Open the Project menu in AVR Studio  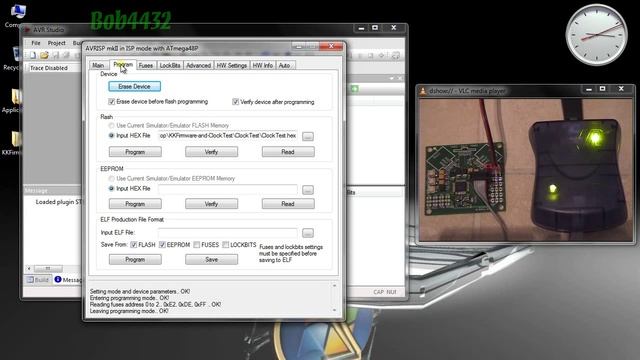click(x=56, y=43)
